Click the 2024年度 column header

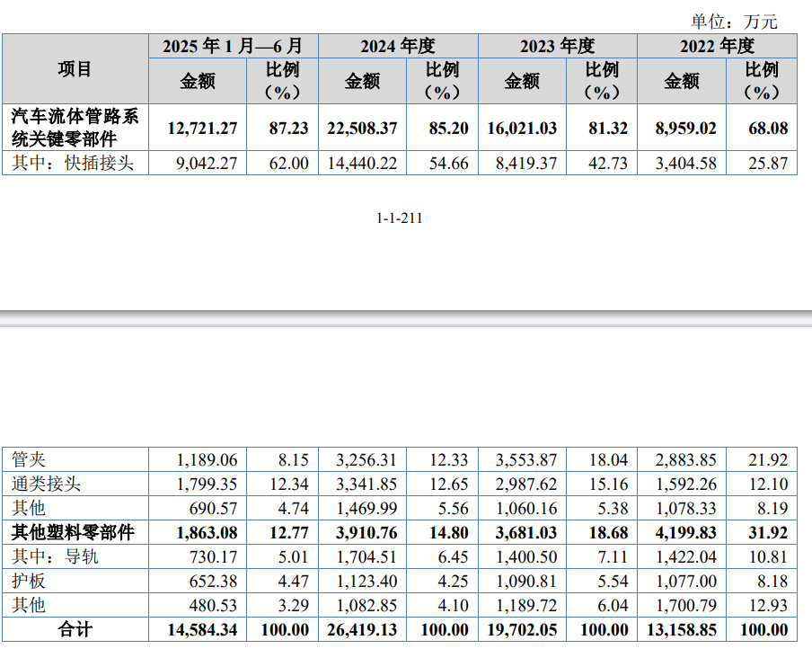click(x=397, y=46)
